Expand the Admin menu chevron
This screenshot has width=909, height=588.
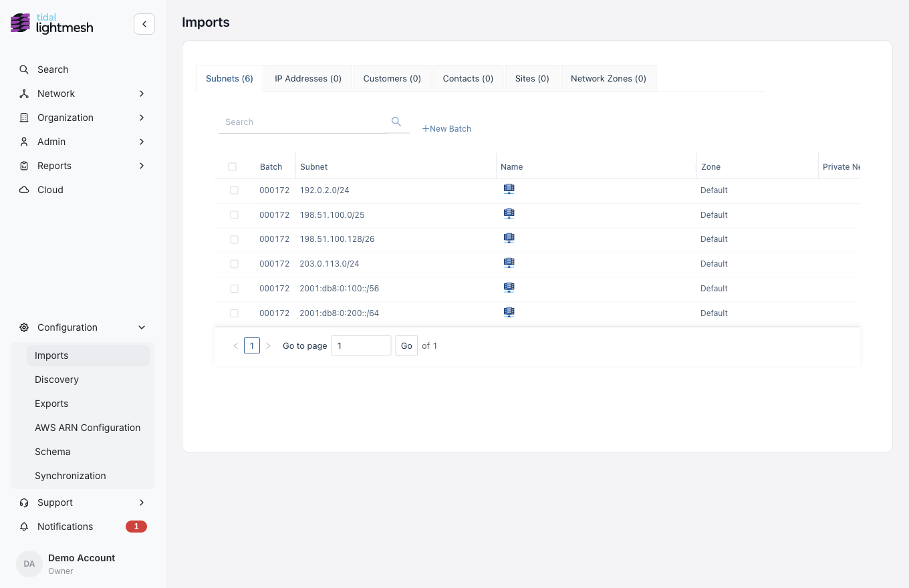[x=142, y=142]
